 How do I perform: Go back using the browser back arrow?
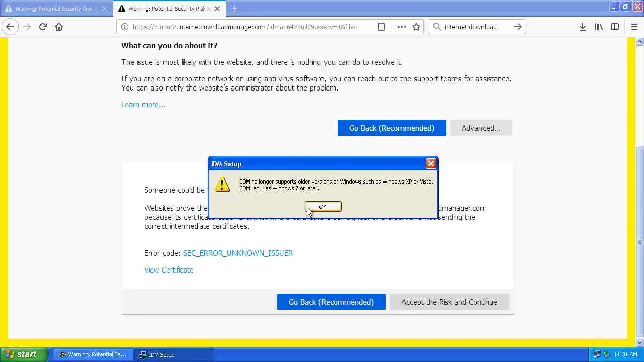(10, 27)
